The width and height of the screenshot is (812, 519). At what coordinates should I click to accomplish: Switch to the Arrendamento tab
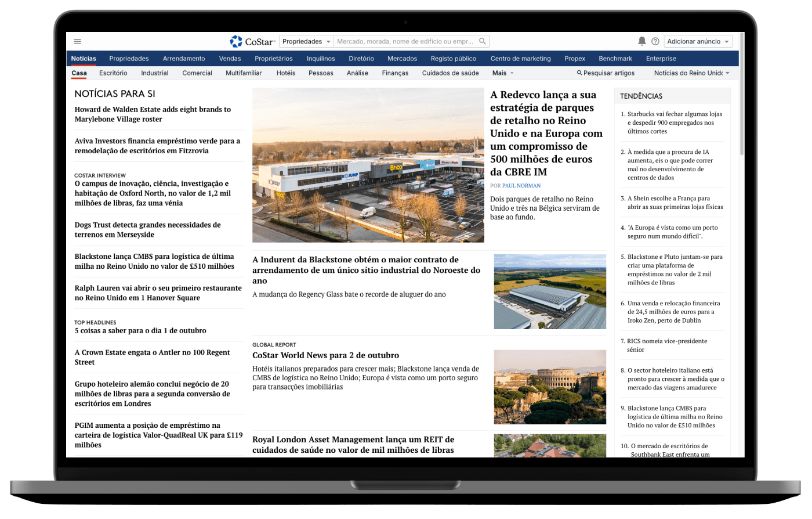click(184, 59)
